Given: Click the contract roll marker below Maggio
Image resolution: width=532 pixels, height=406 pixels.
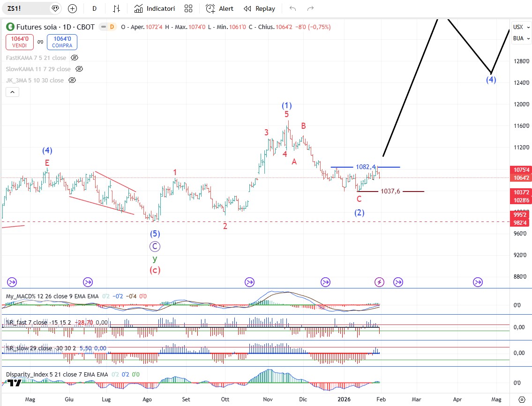Looking at the screenshot, I should 12,282.
